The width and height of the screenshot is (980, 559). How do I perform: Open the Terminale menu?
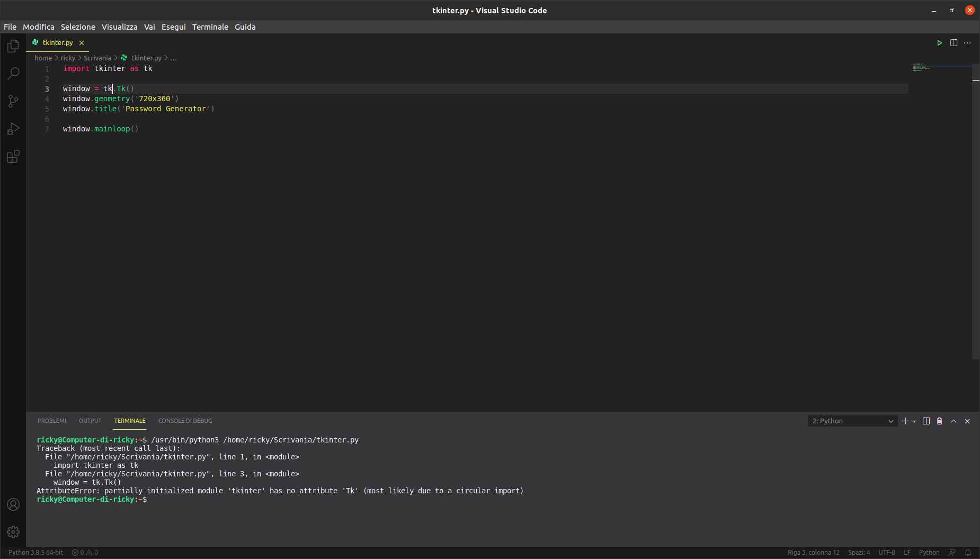210,27
